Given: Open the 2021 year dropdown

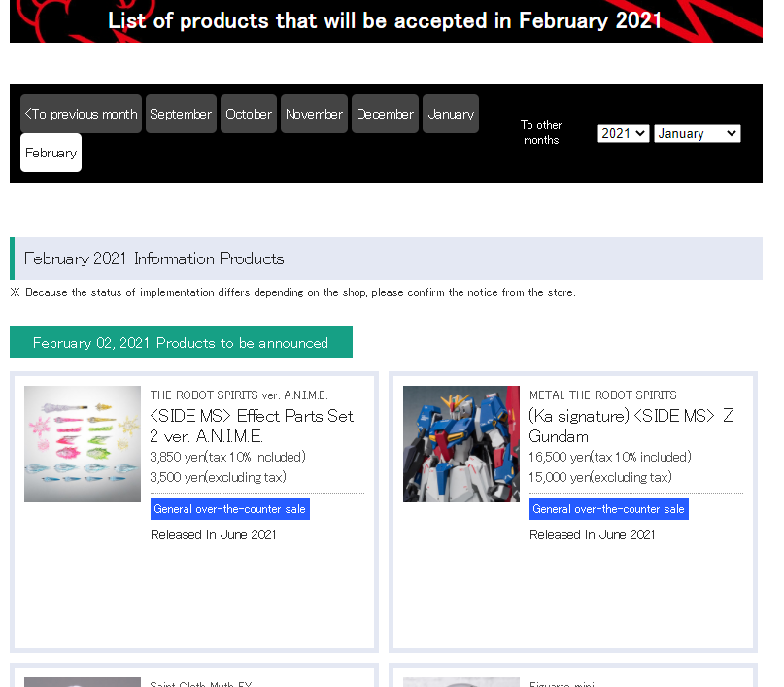Looking at the screenshot, I should 624,133.
